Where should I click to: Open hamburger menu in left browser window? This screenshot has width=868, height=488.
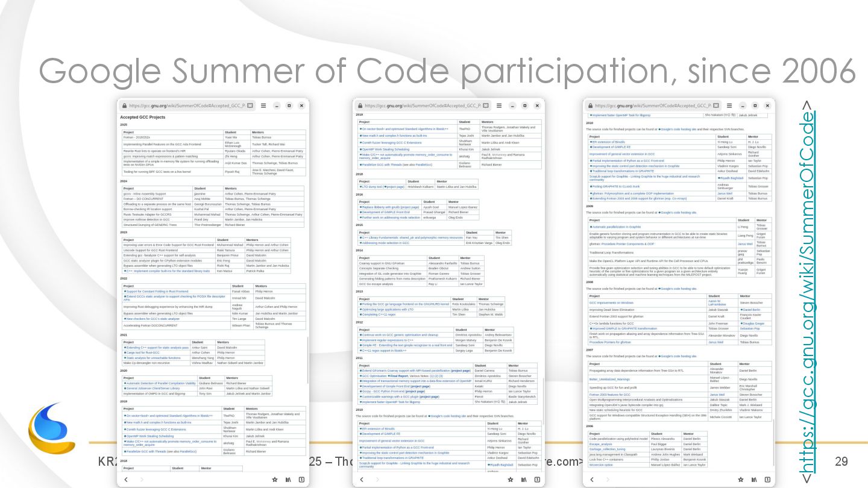(x=263, y=105)
